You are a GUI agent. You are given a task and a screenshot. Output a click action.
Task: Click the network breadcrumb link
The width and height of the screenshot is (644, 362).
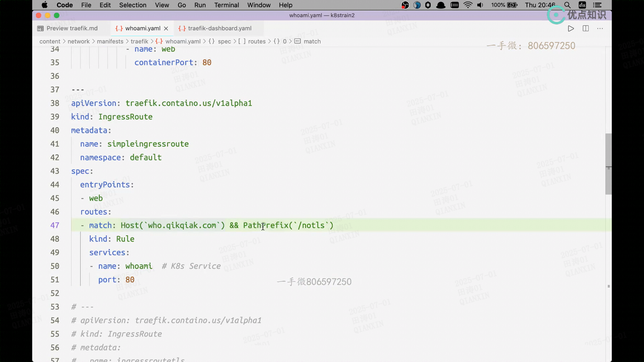(x=78, y=42)
